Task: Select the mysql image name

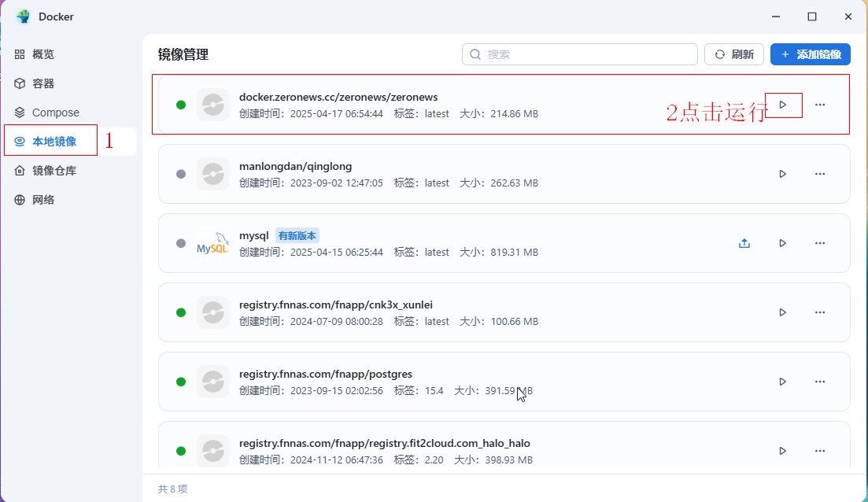Action: pyautogui.click(x=254, y=236)
